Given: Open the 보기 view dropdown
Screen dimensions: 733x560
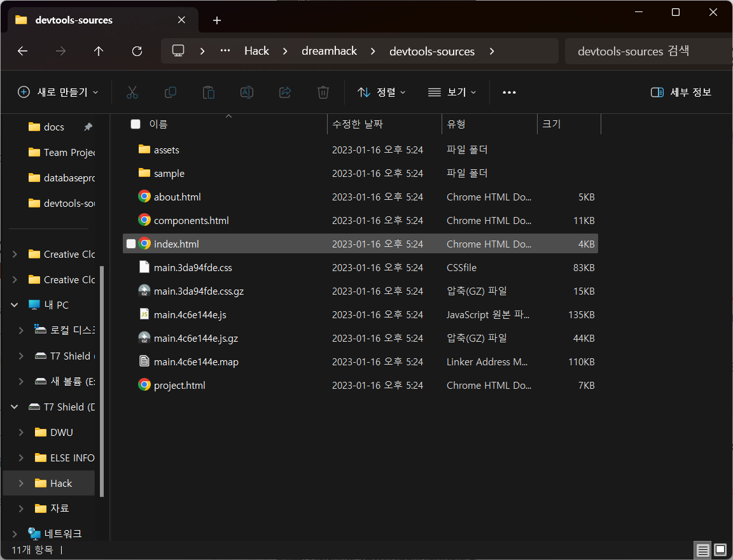Looking at the screenshot, I should [x=452, y=92].
